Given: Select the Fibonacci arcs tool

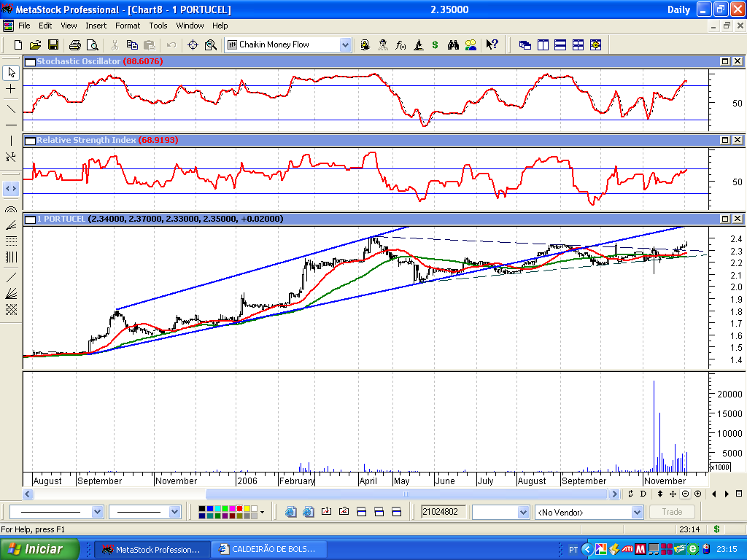Looking at the screenshot, I should pyautogui.click(x=11, y=209).
